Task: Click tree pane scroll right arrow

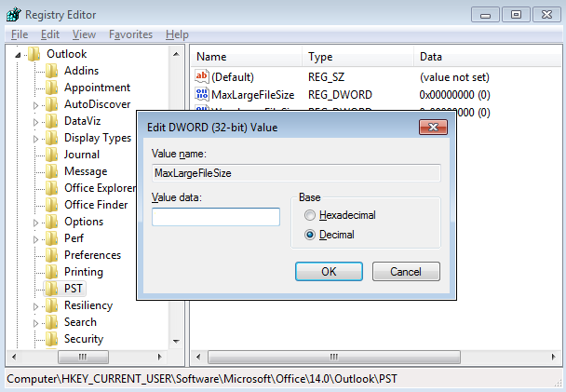Action: coord(160,357)
